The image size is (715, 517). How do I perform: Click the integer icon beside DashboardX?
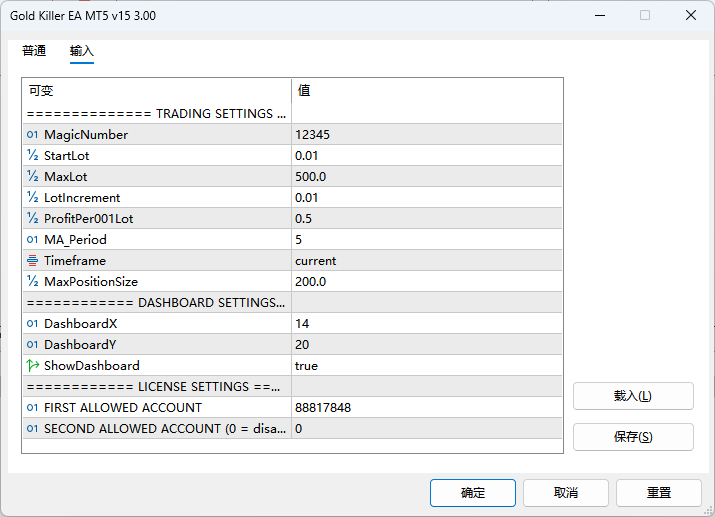pyautogui.click(x=32, y=324)
